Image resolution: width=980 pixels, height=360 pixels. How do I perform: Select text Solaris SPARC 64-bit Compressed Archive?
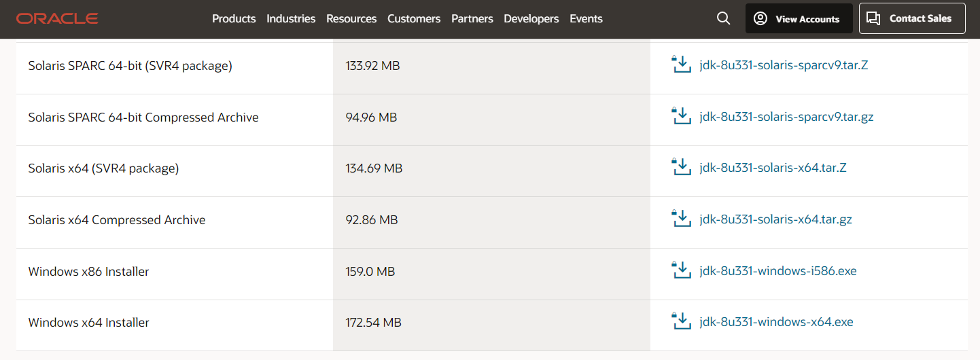pos(143,118)
